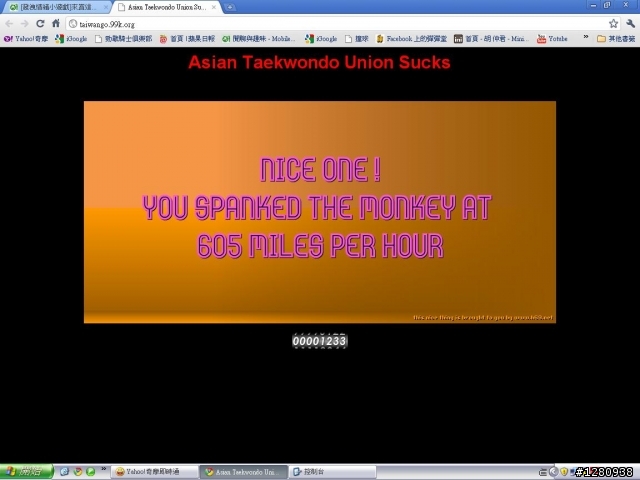Open the first iGoogle bookmark

[71, 39]
